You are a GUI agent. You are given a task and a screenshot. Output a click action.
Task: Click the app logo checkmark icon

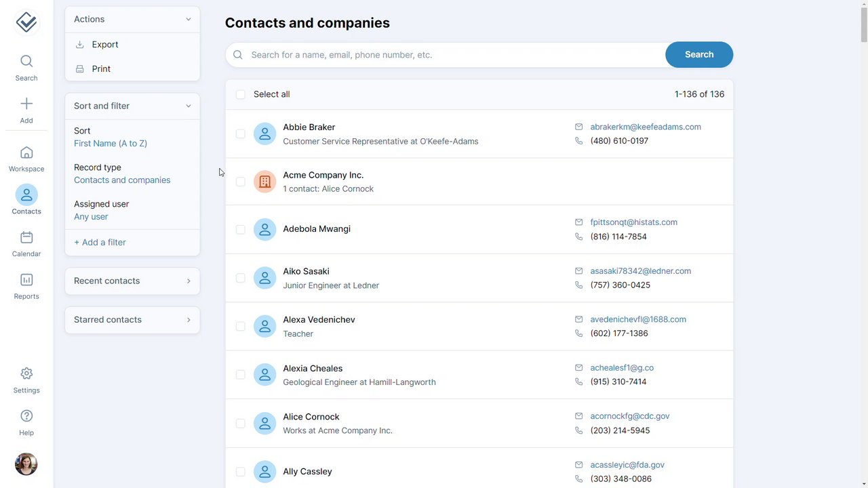pyautogui.click(x=26, y=22)
